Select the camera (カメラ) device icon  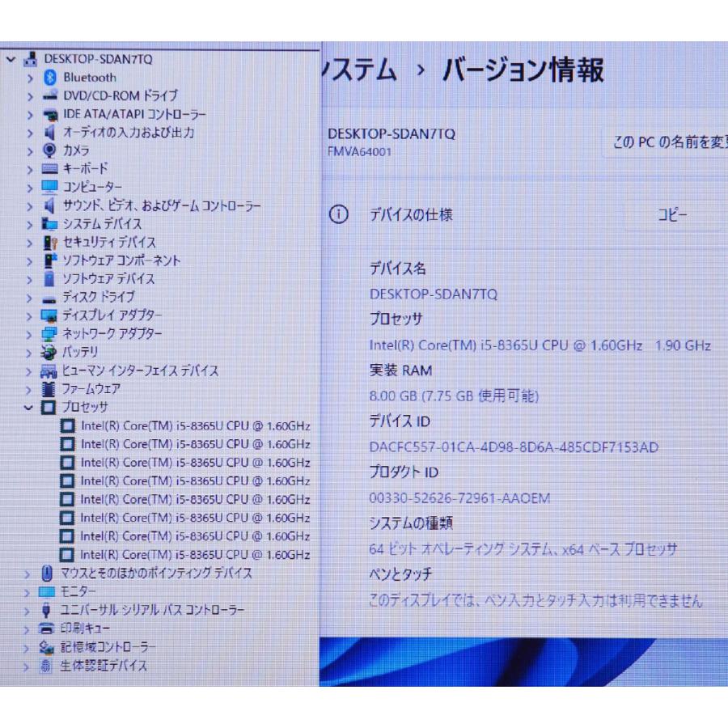pos(49,150)
